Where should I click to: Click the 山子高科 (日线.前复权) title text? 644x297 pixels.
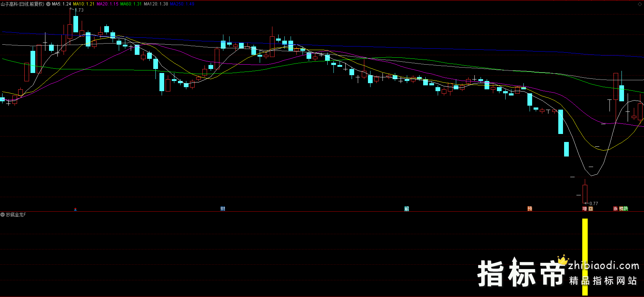click(x=23, y=4)
